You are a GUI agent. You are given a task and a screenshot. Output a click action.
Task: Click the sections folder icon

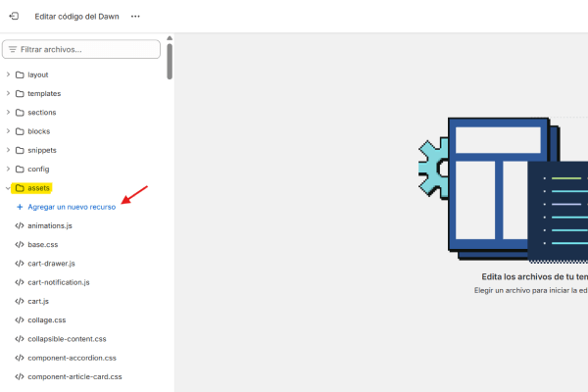point(20,113)
